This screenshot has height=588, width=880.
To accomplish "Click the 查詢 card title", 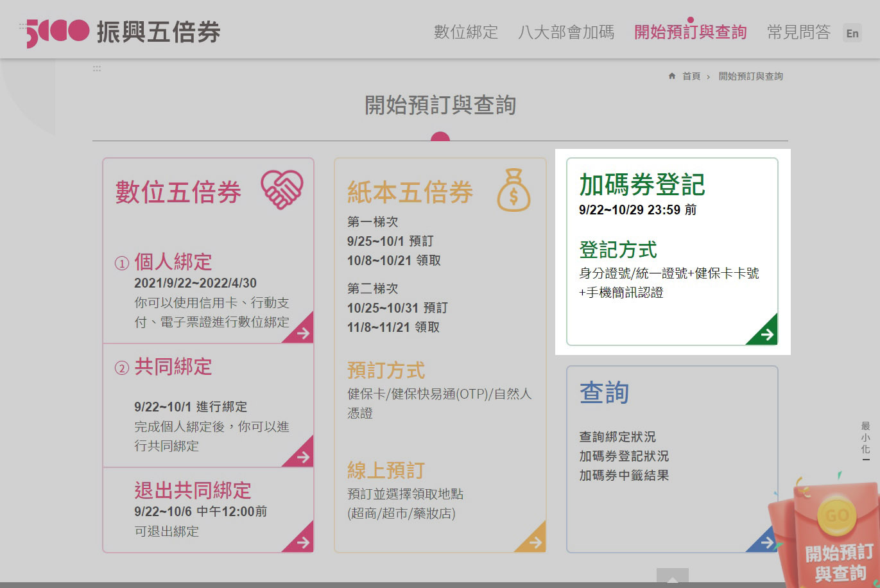I will coord(604,392).
